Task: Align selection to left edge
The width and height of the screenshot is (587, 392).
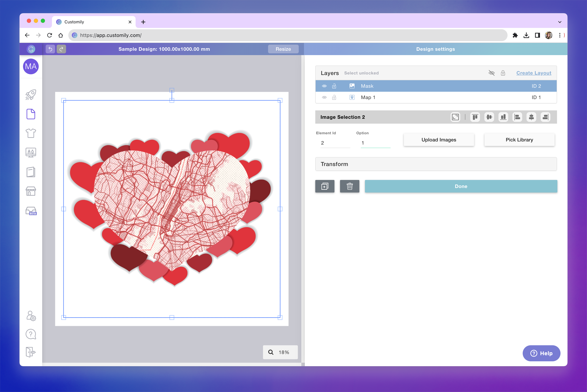Action: point(517,117)
